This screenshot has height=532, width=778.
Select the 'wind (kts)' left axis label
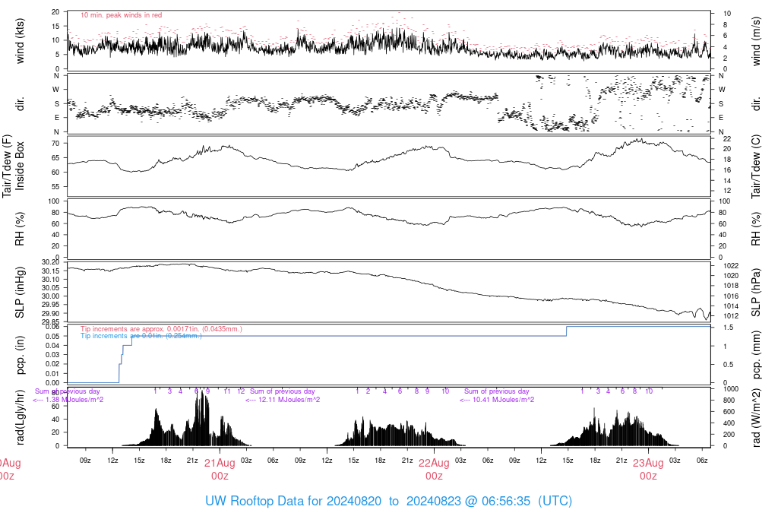(x=20, y=41)
